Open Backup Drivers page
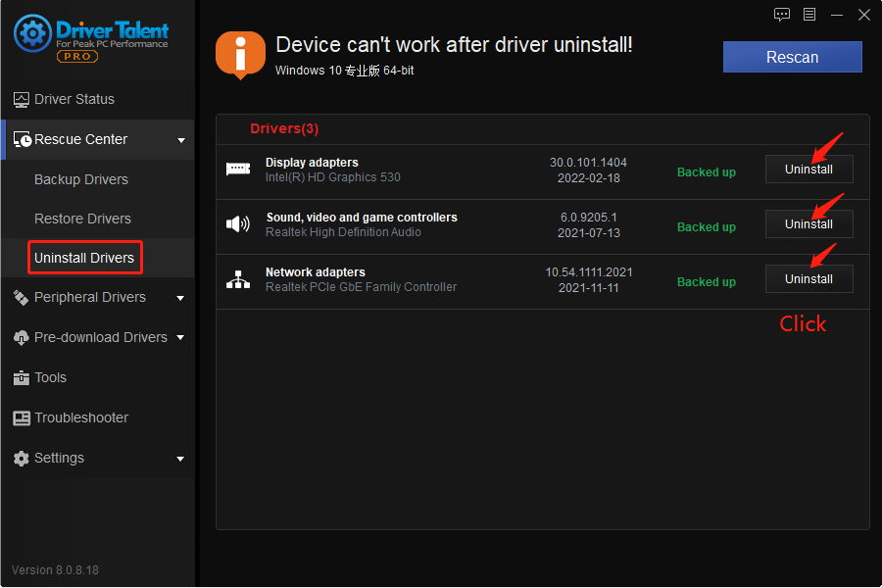 pos(81,179)
